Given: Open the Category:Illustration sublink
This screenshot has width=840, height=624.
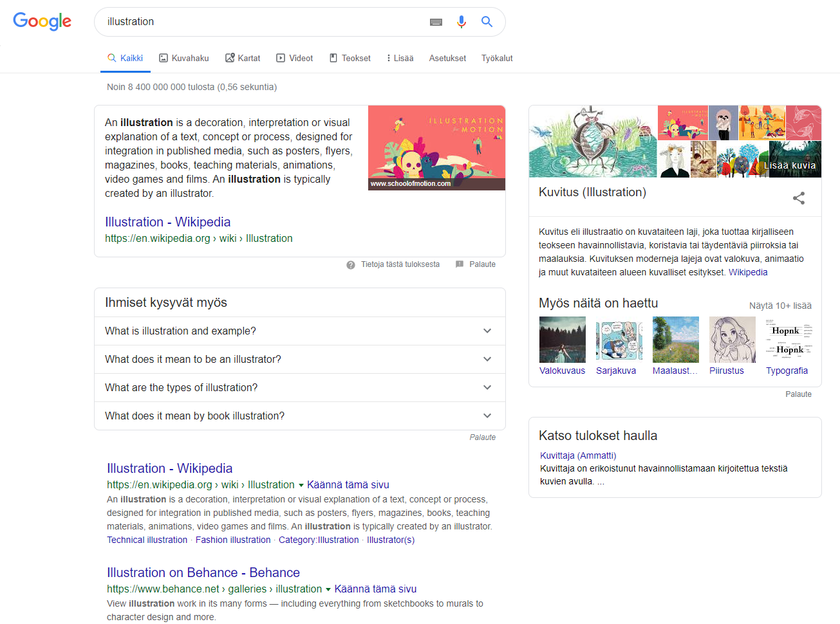Looking at the screenshot, I should (x=319, y=540).
